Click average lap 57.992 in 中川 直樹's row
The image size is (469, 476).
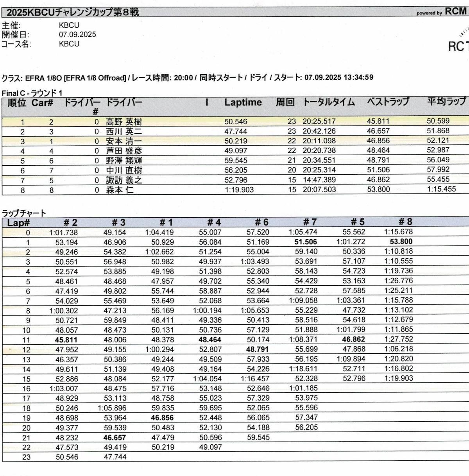coord(438,170)
